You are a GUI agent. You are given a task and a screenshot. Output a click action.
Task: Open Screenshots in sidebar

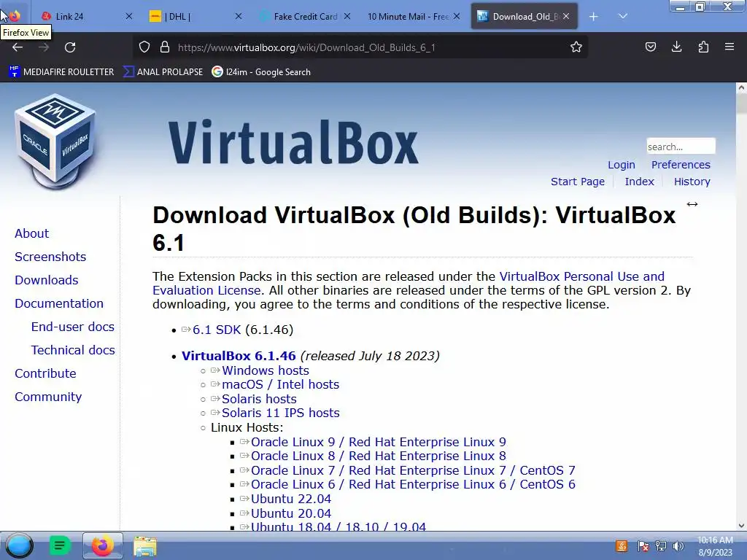pyautogui.click(x=50, y=257)
